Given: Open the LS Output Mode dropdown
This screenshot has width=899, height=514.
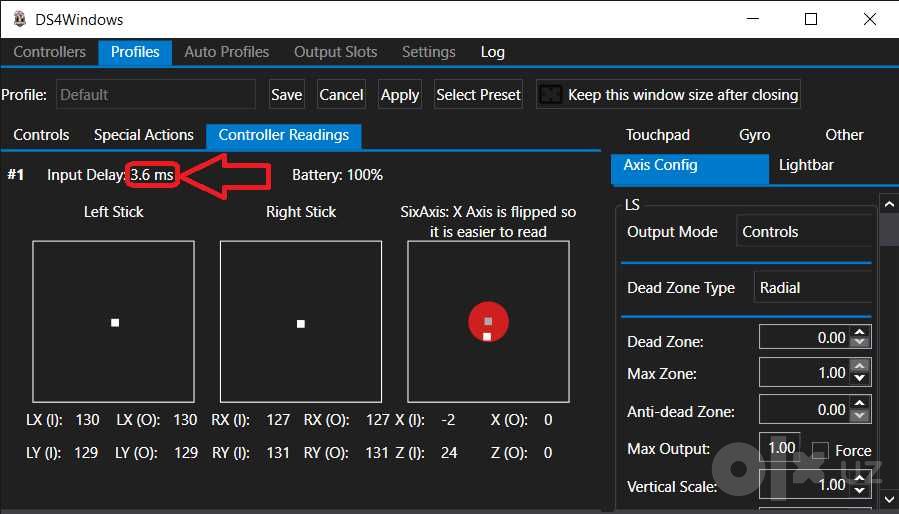Looking at the screenshot, I should 804,232.
